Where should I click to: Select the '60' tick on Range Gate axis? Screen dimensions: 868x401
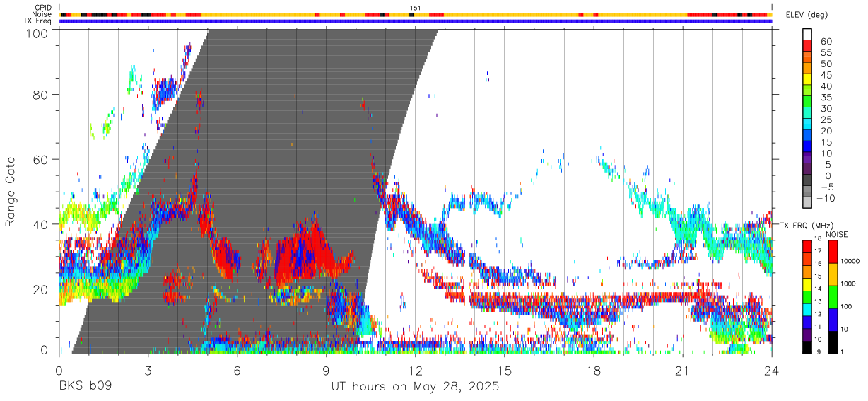(41, 159)
